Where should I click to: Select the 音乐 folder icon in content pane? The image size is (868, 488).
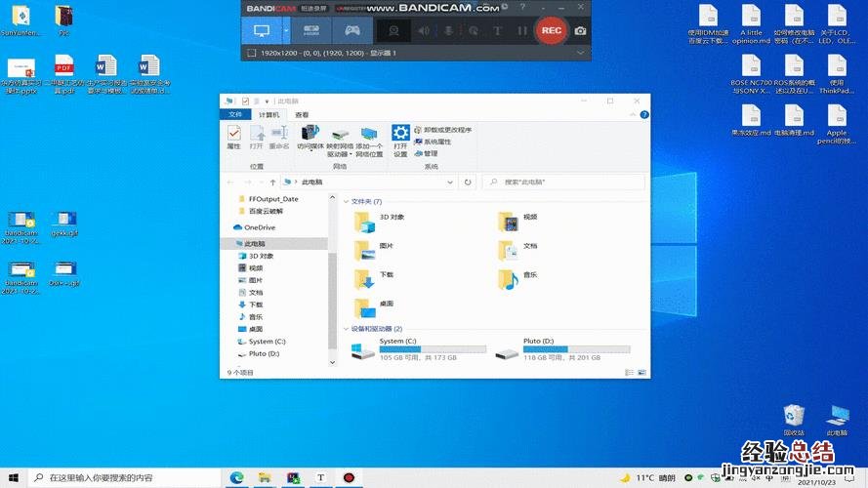click(508, 280)
